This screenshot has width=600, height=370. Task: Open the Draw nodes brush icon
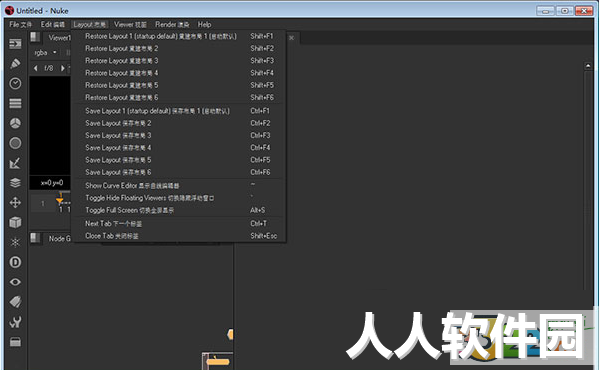(x=15, y=64)
